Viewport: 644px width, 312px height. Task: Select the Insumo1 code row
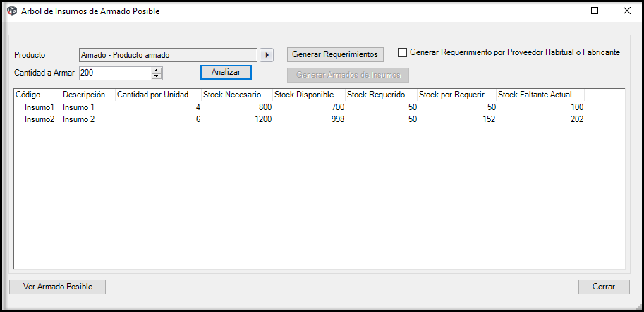click(x=40, y=108)
